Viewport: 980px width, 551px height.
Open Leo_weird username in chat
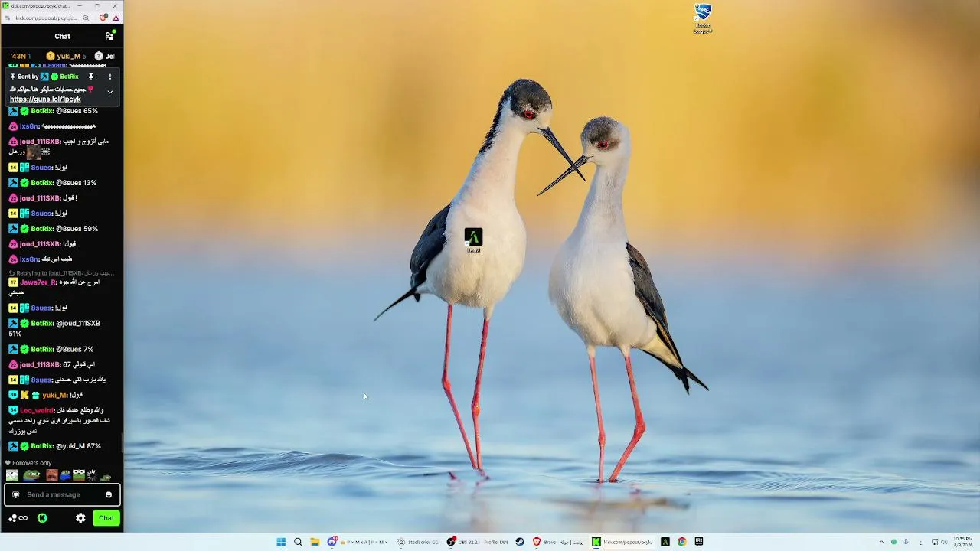[x=37, y=410]
